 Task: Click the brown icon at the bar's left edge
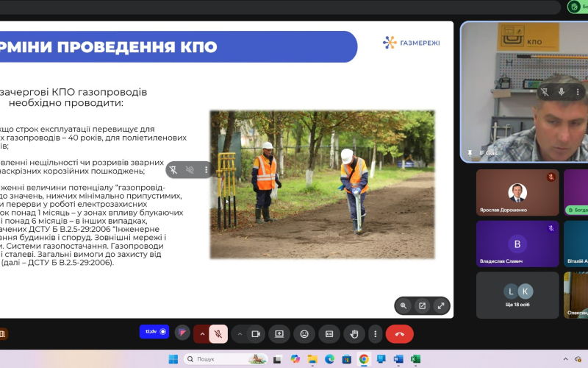tap(3, 334)
